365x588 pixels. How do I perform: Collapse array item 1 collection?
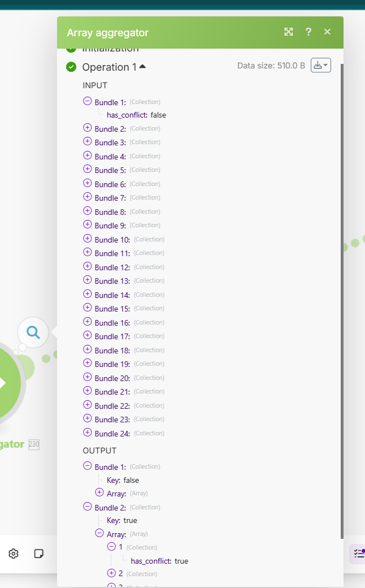coord(111,546)
